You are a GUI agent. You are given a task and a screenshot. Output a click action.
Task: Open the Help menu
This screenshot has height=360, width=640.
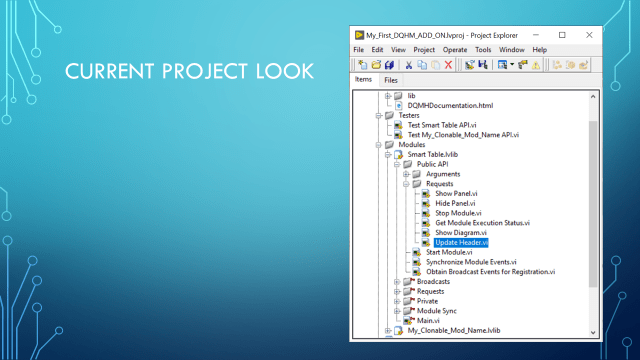tap(539, 50)
